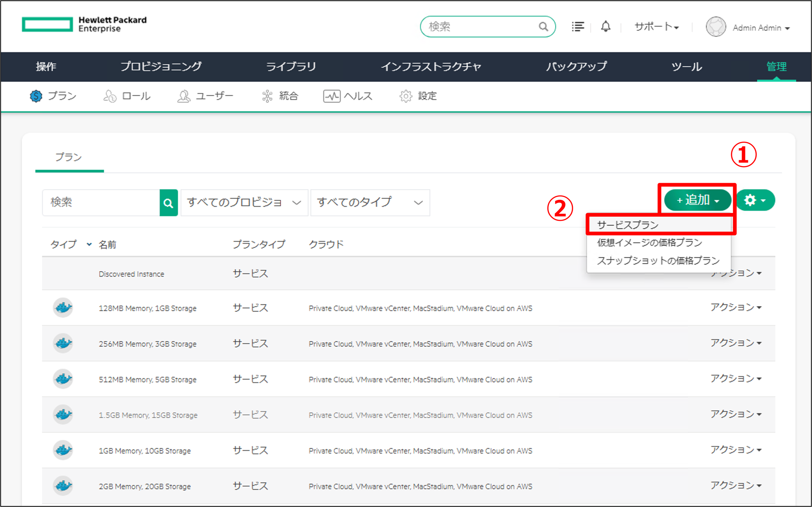This screenshot has width=812, height=507.
Task: Open the サポート support menu
Action: point(656,27)
